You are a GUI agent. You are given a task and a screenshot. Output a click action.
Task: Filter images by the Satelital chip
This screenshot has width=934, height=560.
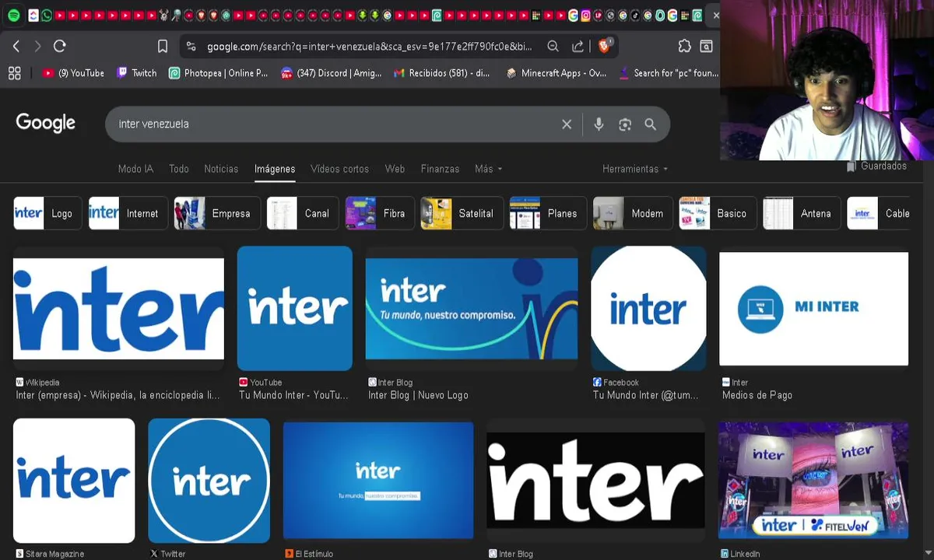pos(462,213)
